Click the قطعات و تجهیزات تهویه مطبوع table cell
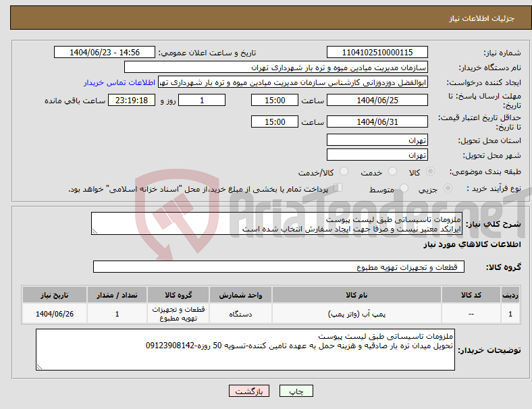 (x=178, y=314)
